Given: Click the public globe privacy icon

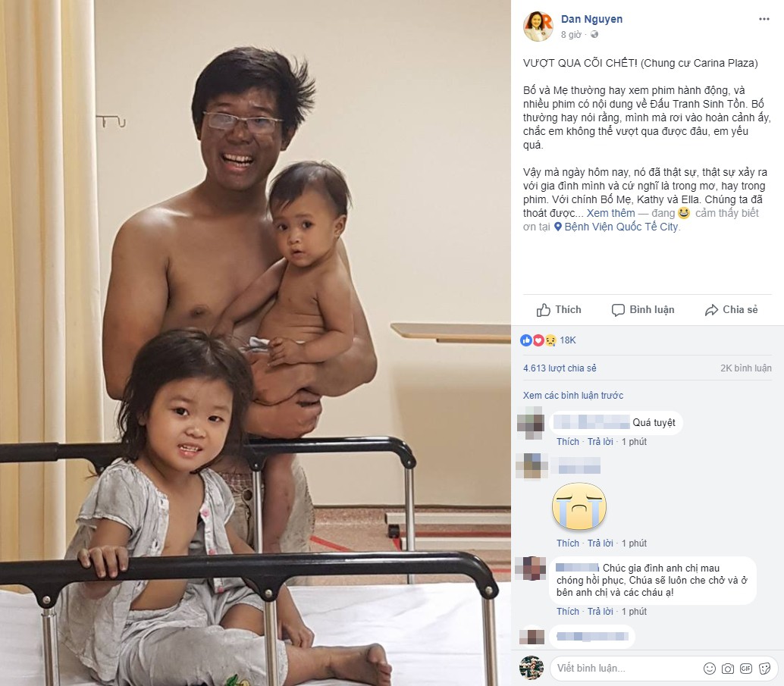Looking at the screenshot, I should click(x=594, y=35).
